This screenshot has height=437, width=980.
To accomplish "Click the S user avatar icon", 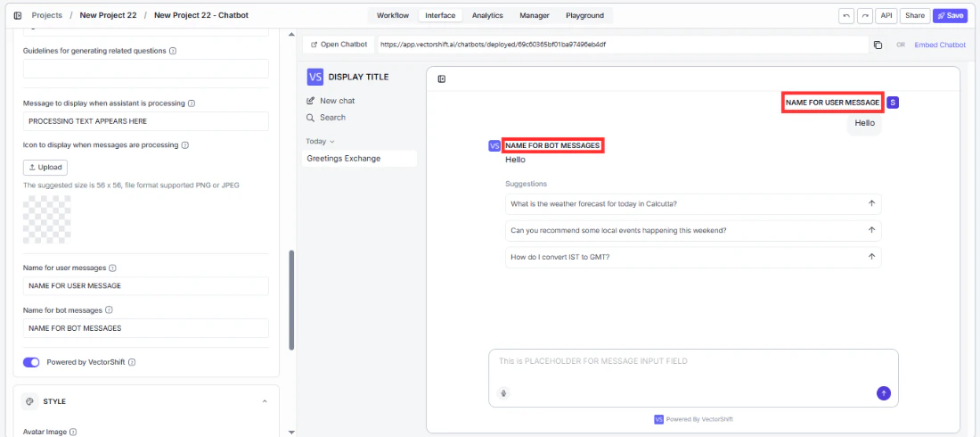I will click(893, 103).
